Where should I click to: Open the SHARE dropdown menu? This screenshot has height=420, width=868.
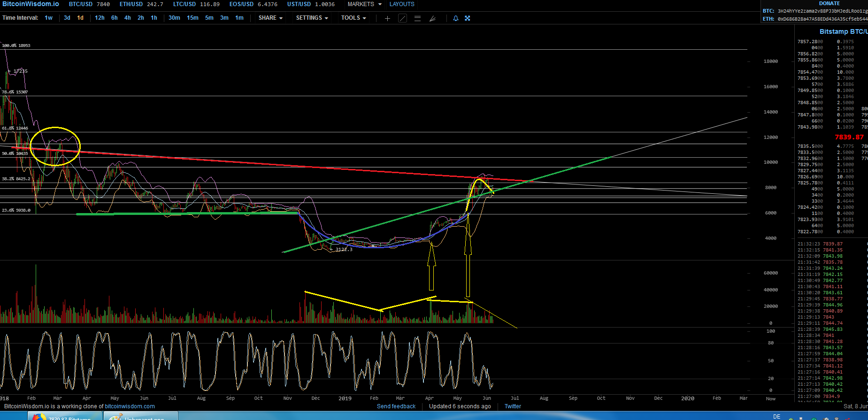pos(270,18)
